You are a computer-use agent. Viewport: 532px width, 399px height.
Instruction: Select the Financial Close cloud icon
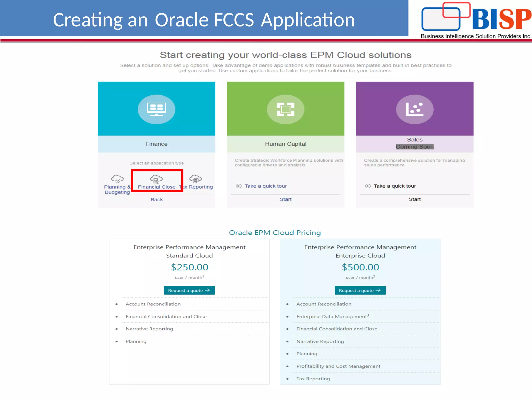click(x=156, y=179)
